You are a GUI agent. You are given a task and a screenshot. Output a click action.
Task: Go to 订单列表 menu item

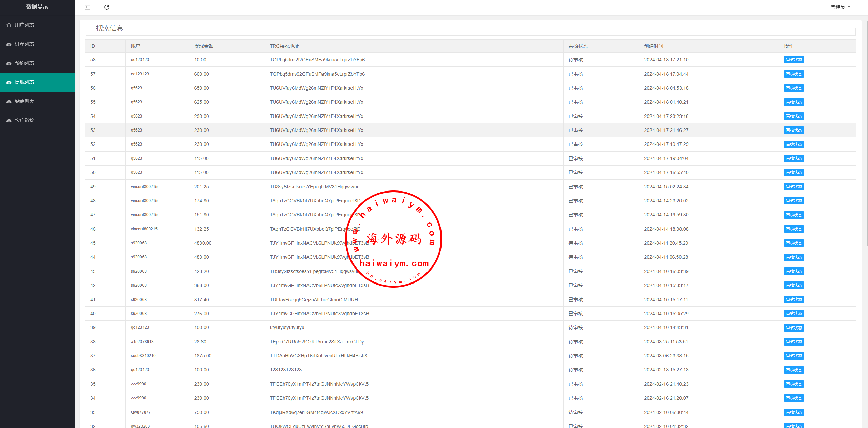point(25,44)
